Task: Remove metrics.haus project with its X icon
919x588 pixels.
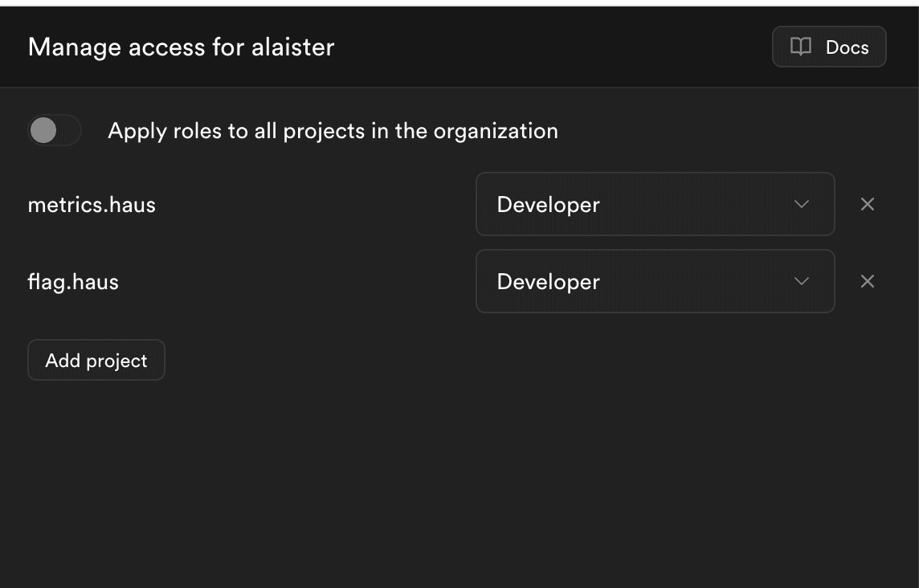Action: [868, 204]
